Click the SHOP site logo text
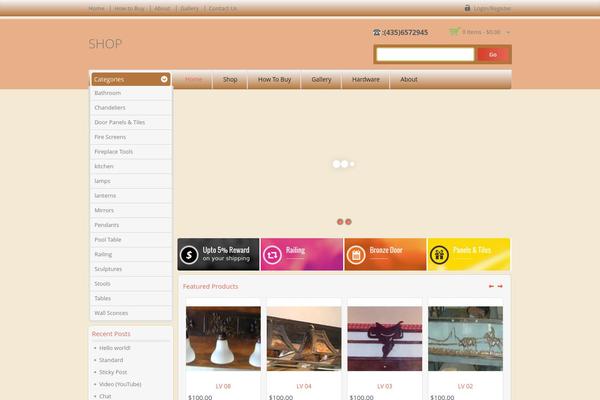The image size is (600, 400). click(105, 44)
